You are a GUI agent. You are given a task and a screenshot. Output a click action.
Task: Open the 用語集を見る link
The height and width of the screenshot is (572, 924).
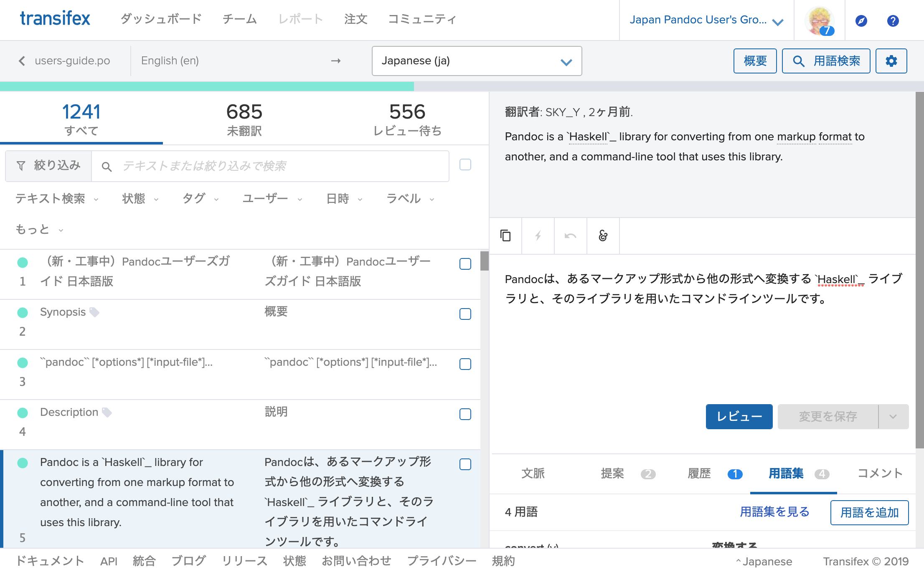pos(775,512)
